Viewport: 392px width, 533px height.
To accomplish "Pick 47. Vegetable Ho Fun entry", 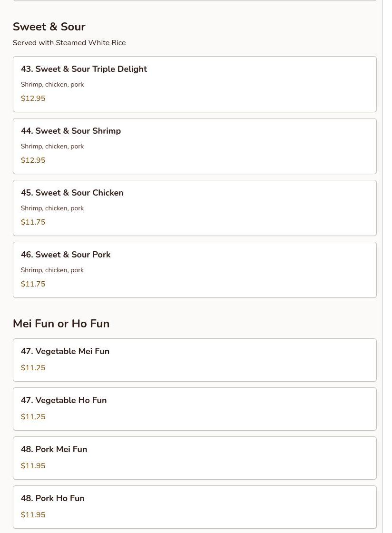I will (x=195, y=409).
